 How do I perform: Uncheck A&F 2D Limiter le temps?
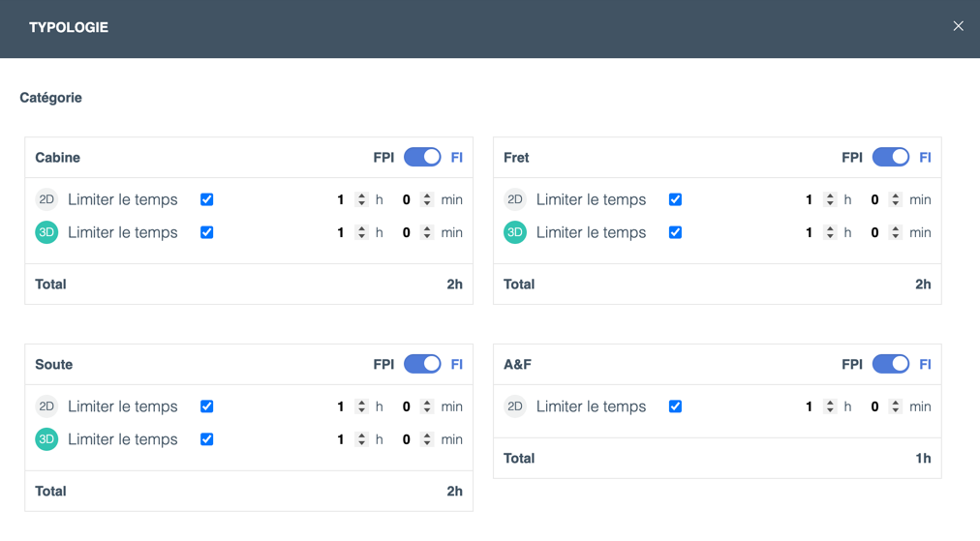[675, 406]
